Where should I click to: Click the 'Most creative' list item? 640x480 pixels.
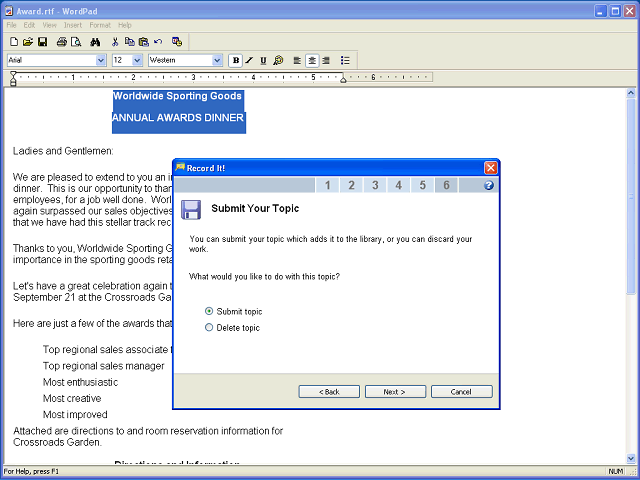[x=72, y=398]
